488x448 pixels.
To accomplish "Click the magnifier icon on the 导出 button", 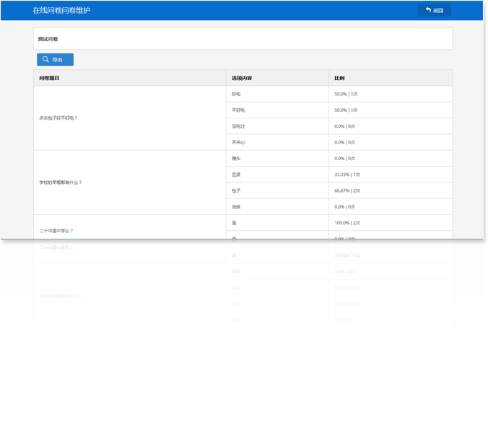I will pyautogui.click(x=46, y=60).
